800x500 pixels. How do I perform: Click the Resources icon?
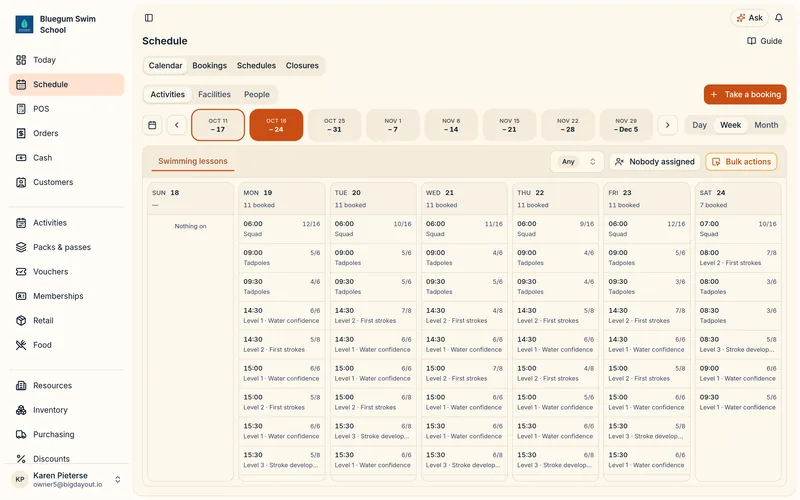21,386
